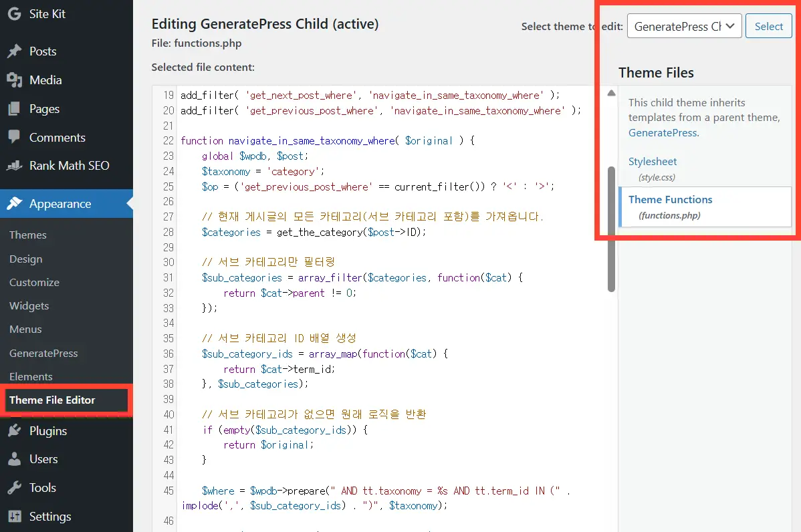Click the Settings sliders icon

14,517
